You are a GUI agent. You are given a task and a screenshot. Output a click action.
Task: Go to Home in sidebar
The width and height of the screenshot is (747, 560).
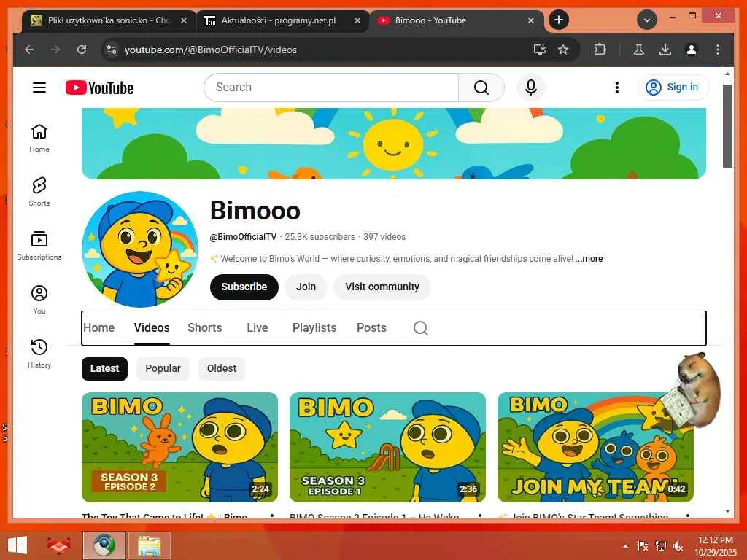pyautogui.click(x=39, y=138)
